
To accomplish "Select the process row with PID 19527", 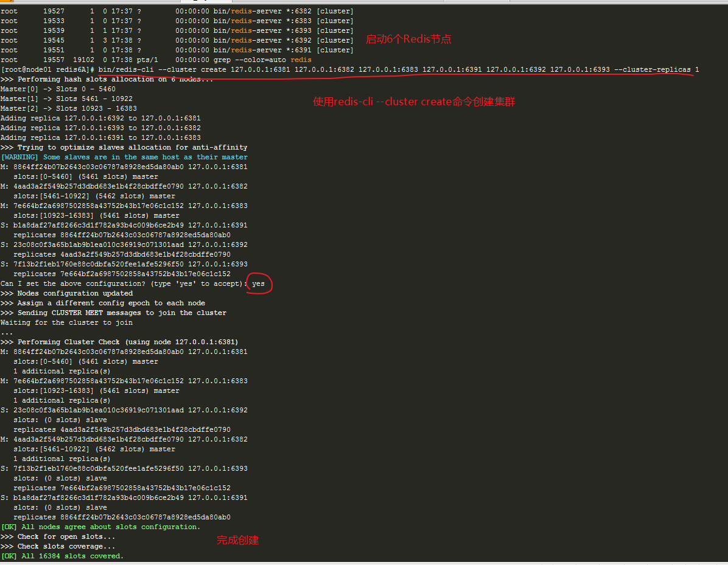I will pyautogui.click(x=177, y=11).
